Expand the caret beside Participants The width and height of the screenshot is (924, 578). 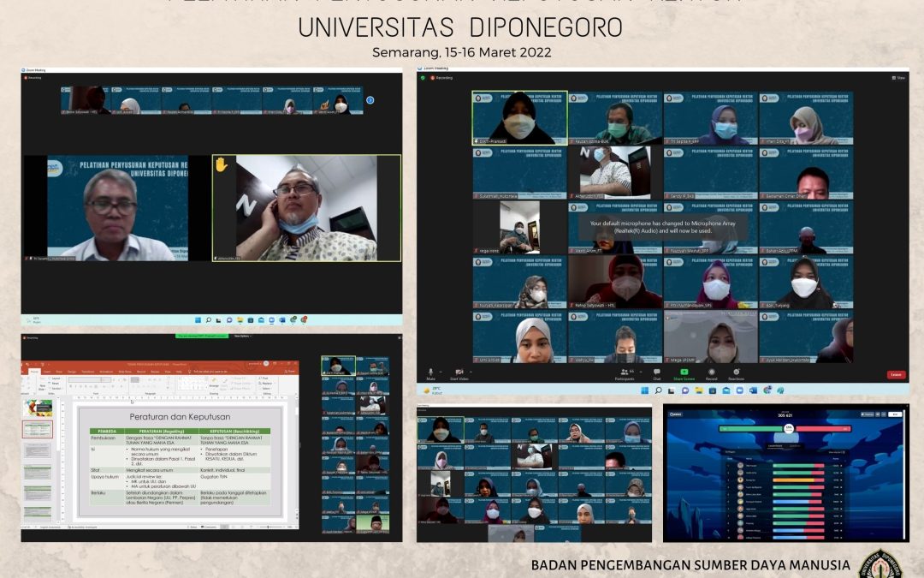pos(641,372)
